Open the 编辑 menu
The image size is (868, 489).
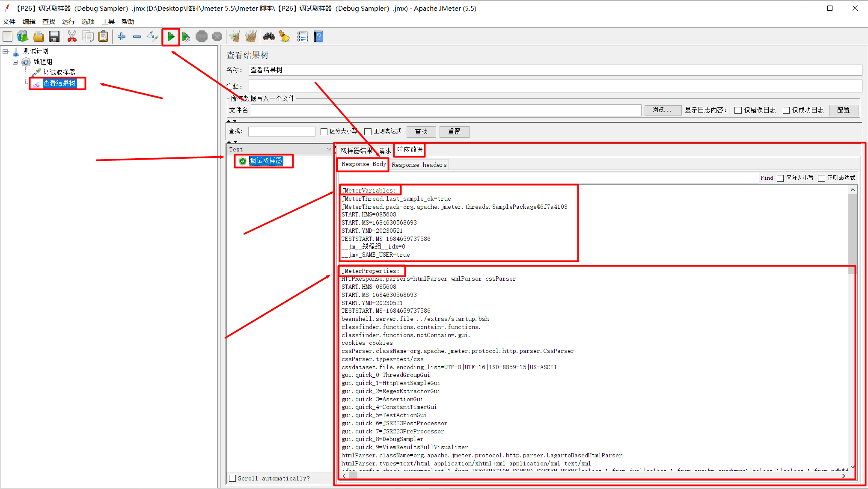[x=29, y=22]
